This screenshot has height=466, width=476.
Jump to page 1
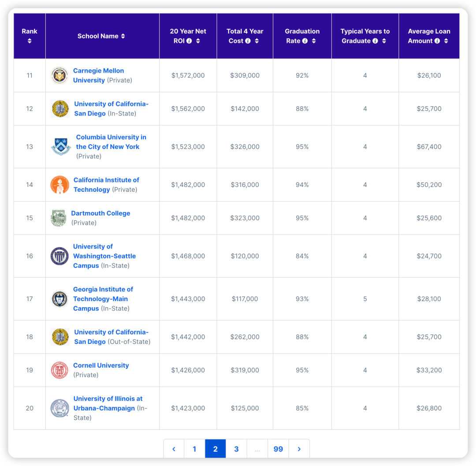pos(195,449)
